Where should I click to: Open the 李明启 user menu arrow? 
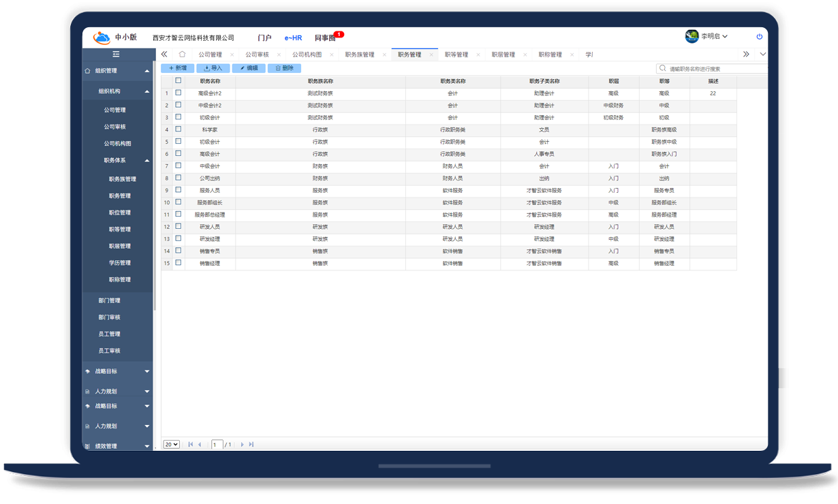click(x=725, y=37)
